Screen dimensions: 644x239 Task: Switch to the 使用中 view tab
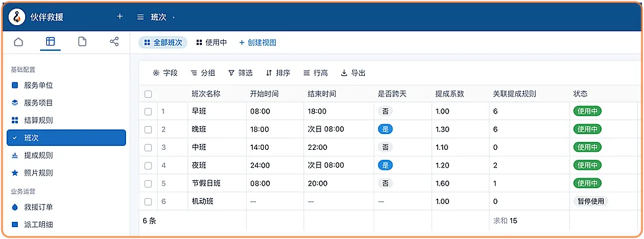[212, 42]
